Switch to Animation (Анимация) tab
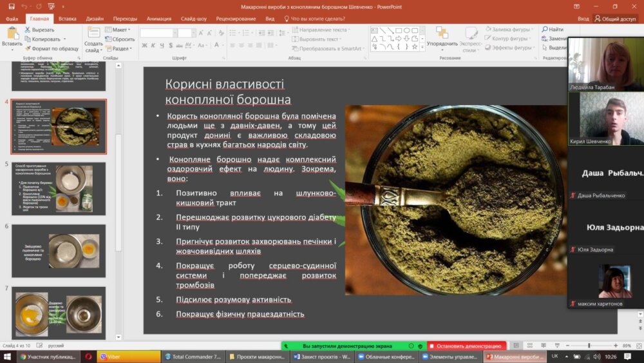The height and width of the screenshot is (363, 644). (x=159, y=19)
